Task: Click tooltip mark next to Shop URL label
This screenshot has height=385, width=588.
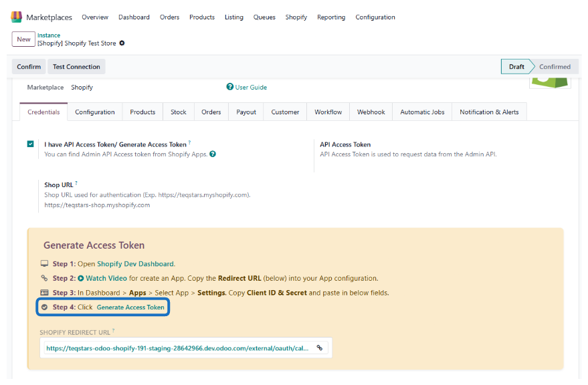Action: pyautogui.click(x=76, y=183)
